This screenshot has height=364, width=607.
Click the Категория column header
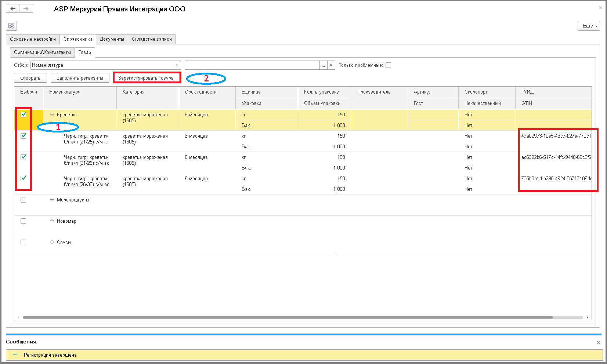(148, 98)
